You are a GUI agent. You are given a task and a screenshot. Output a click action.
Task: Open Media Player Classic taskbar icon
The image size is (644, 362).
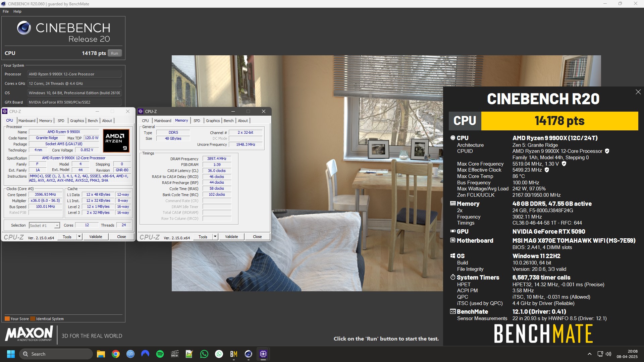click(175, 354)
